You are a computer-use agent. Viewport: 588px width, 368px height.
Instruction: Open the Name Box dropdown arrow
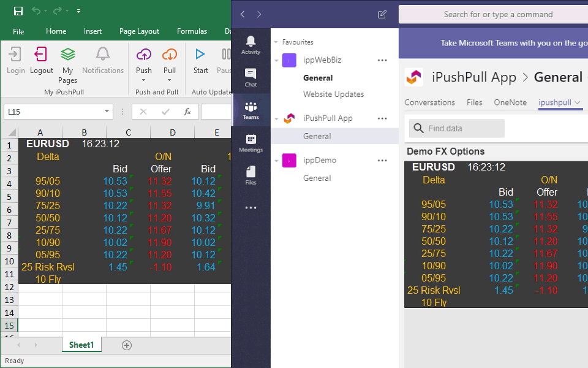107,111
